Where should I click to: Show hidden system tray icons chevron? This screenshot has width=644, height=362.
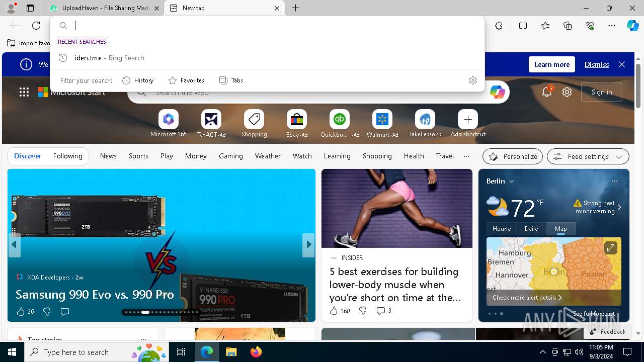tap(542, 352)
